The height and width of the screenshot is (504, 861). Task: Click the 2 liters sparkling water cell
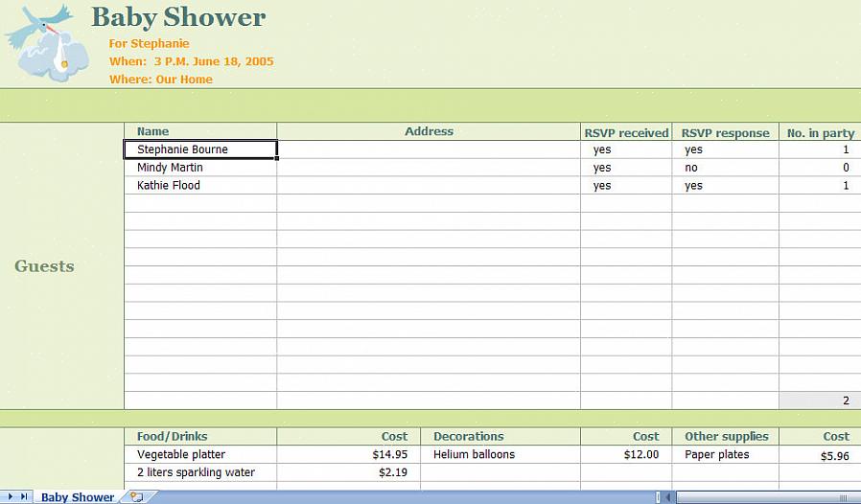pyautogui.click(x=200, y=472)
